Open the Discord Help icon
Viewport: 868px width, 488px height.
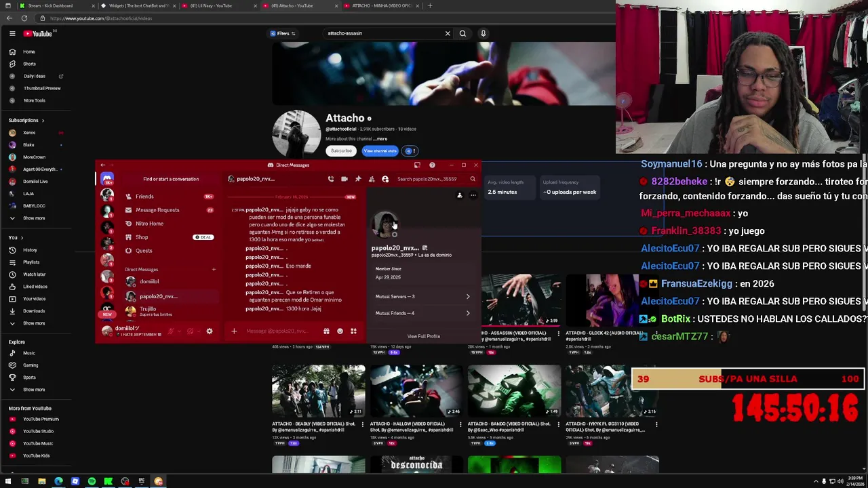pos(432,165)
